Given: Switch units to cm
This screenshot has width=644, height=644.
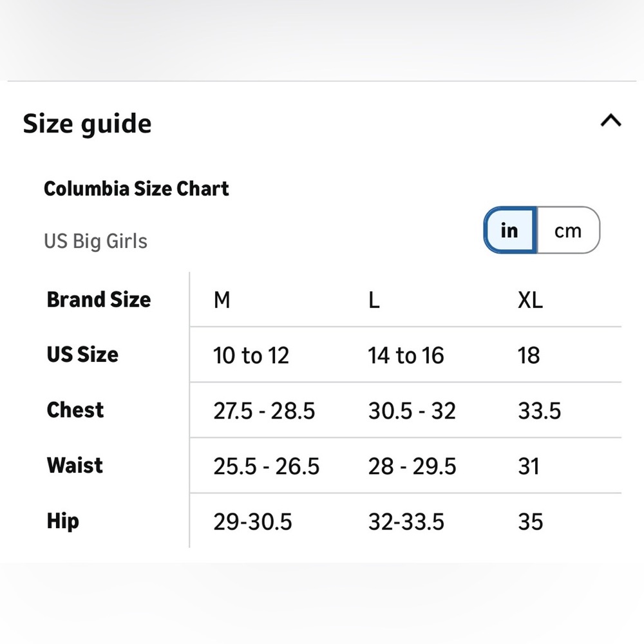Looking at the screenshot, I should click(568, 230).
